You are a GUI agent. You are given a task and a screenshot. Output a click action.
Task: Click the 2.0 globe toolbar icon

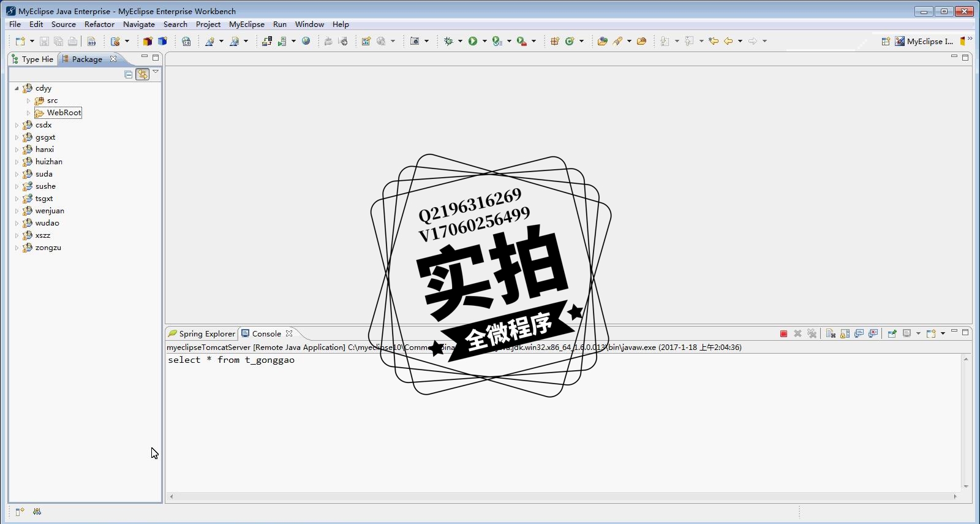(186, 41)
